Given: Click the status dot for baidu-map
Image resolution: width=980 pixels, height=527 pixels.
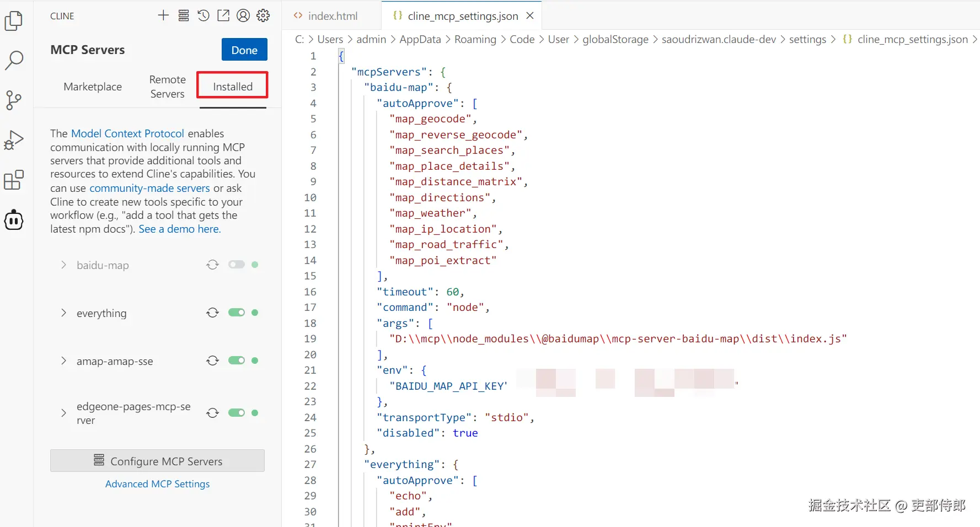Looking at the screenshot, I should [x=255, y=265].
